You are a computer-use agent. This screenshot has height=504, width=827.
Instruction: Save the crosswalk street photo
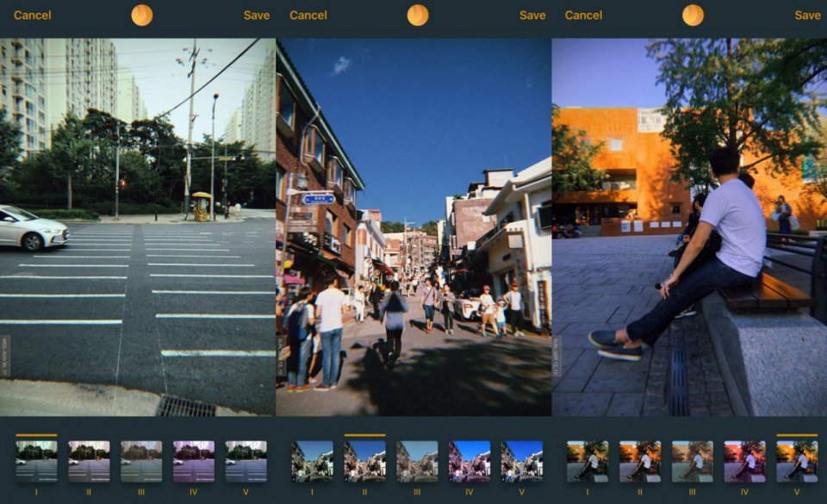point(256,15)
